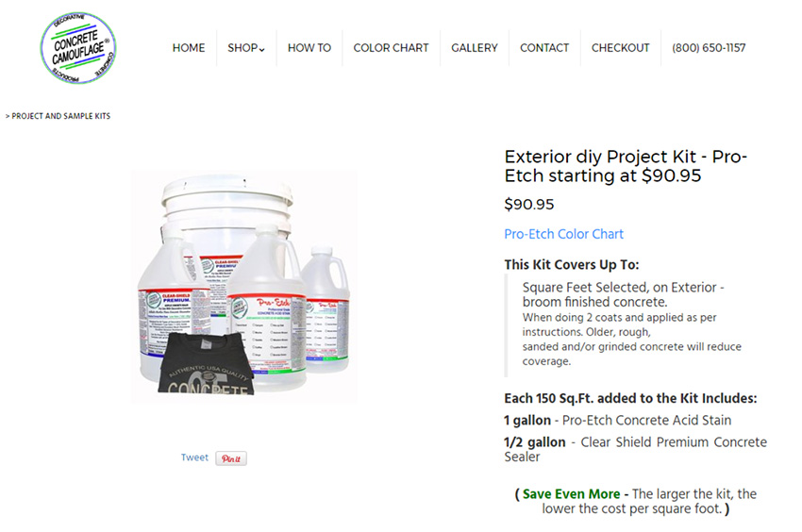This screenshot has height=532, width=802.
Task: View the COLOR CHART page
Action: [x=391, y=47]
